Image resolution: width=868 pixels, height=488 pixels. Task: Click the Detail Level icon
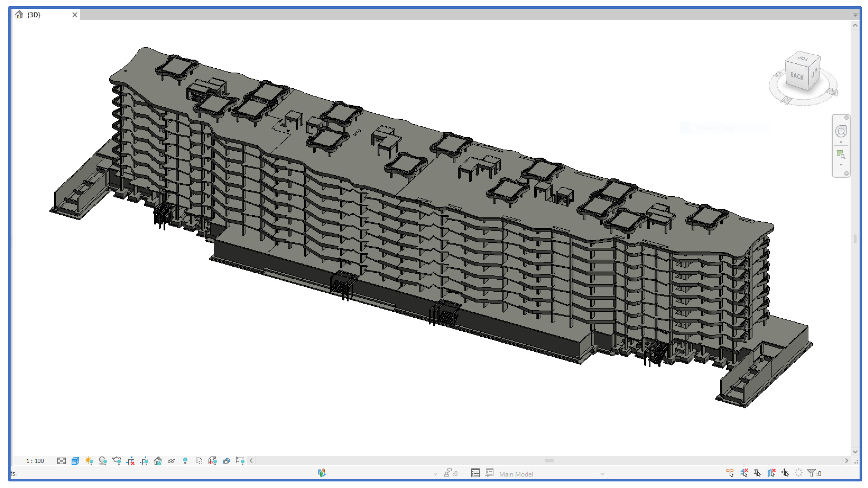(x=61, y=461)
